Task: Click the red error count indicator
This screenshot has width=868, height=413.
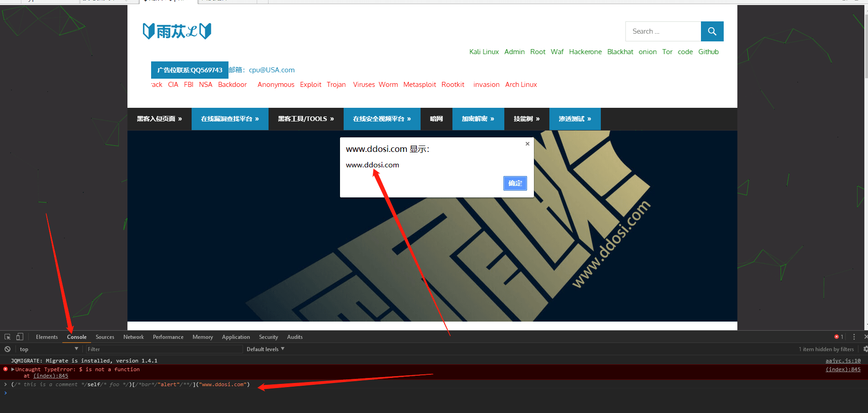Action: click(x=838, y=337)
